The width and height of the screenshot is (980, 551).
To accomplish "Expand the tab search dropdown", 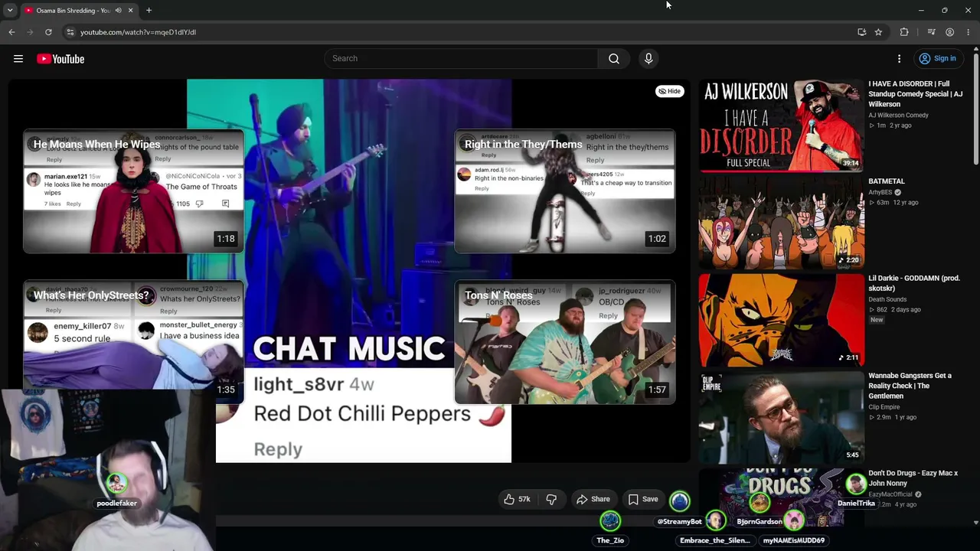I will click(10, 11).
